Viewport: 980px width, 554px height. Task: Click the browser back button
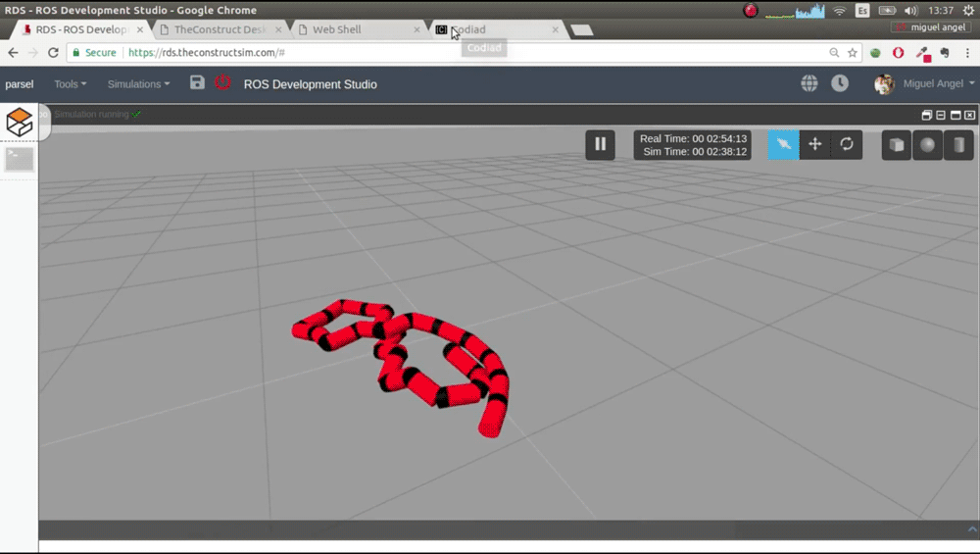(x=13, y=53)
